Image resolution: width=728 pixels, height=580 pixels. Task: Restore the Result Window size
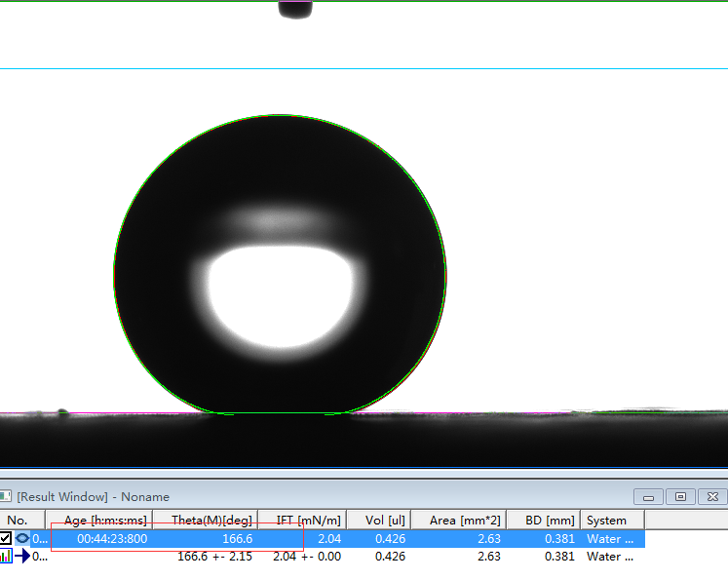point(681,496)
